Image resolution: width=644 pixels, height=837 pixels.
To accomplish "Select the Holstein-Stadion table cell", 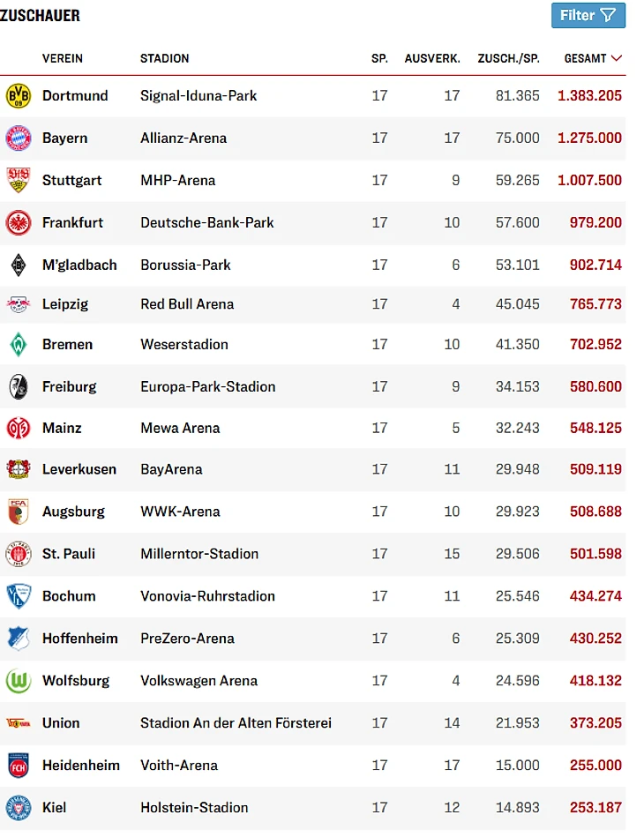I will pyautogui.click(x=194, y=807).
